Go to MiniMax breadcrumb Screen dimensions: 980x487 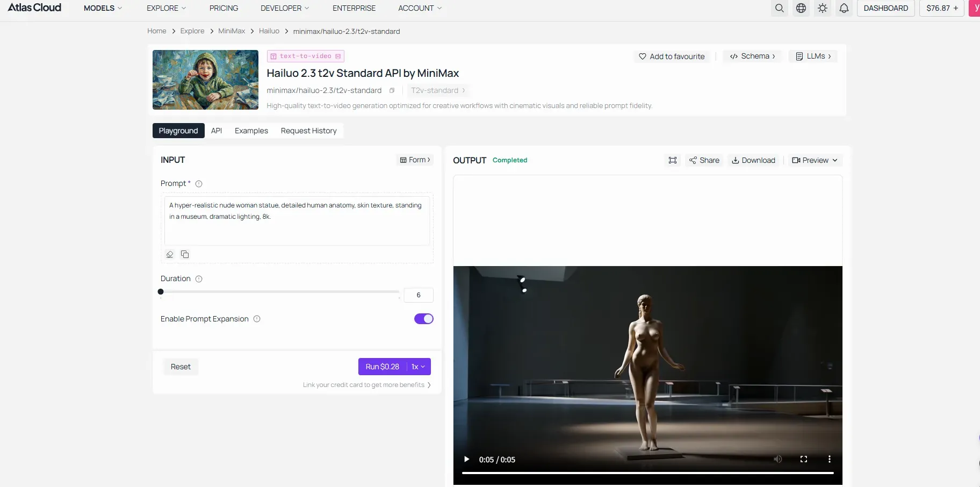click(x=232, y=31)
